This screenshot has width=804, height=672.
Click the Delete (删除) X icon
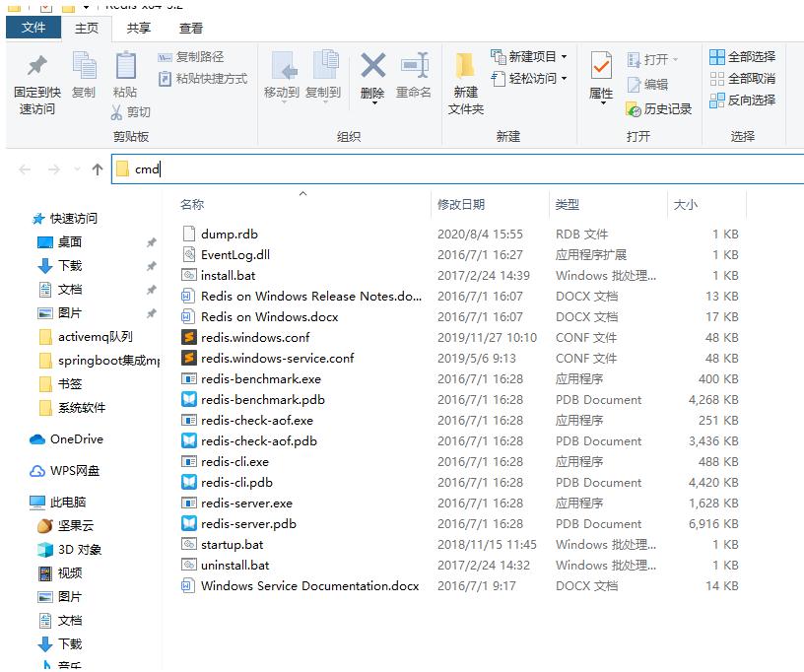[x=372, y=66]
